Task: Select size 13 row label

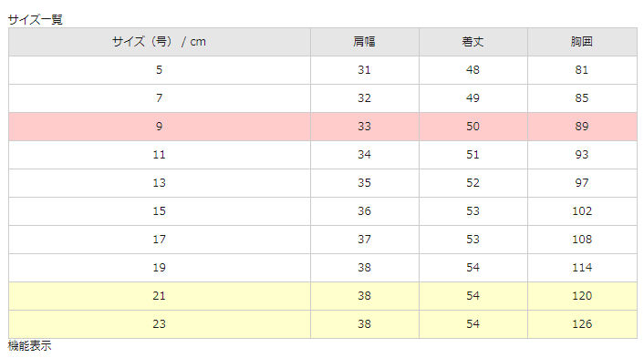Action: tap(160, 183)
